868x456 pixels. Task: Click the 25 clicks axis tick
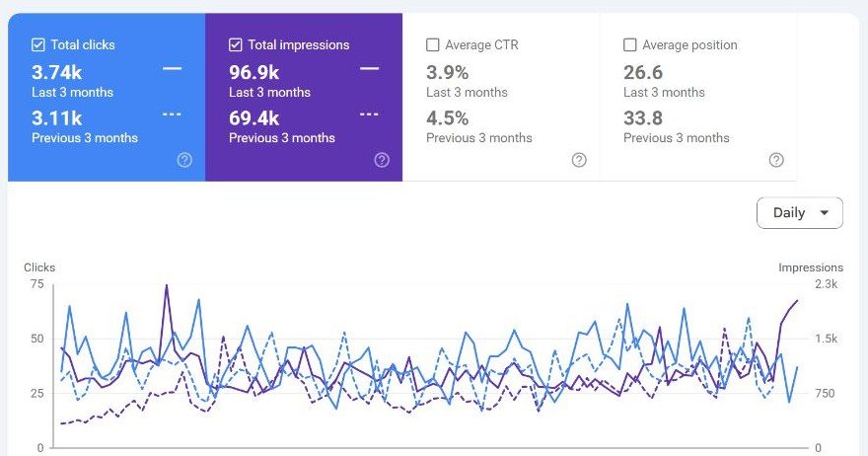coord(37,394)
